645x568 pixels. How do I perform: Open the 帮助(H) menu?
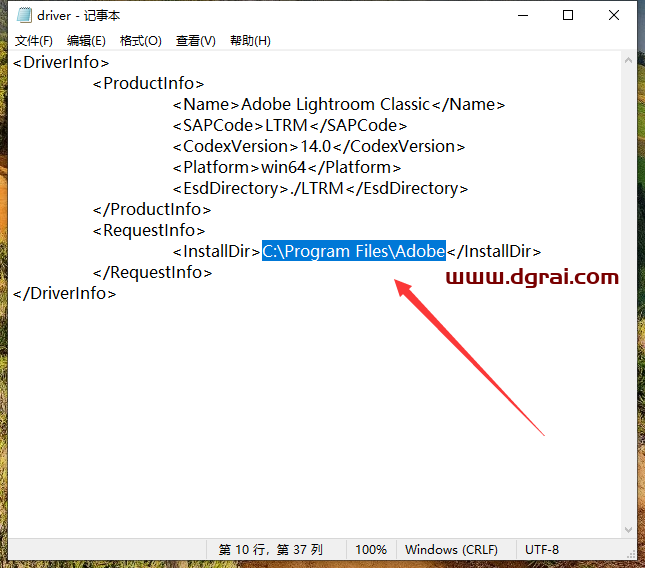pos(250,41)
